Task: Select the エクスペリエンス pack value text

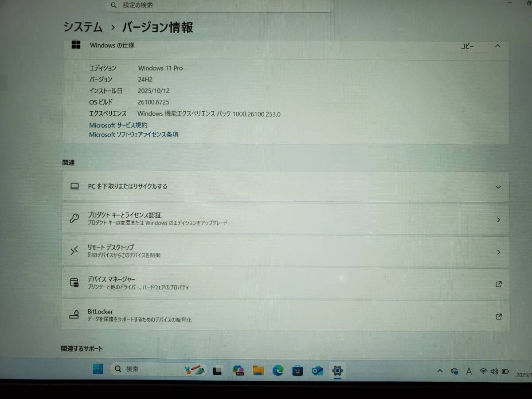Action: pos(209,114)
